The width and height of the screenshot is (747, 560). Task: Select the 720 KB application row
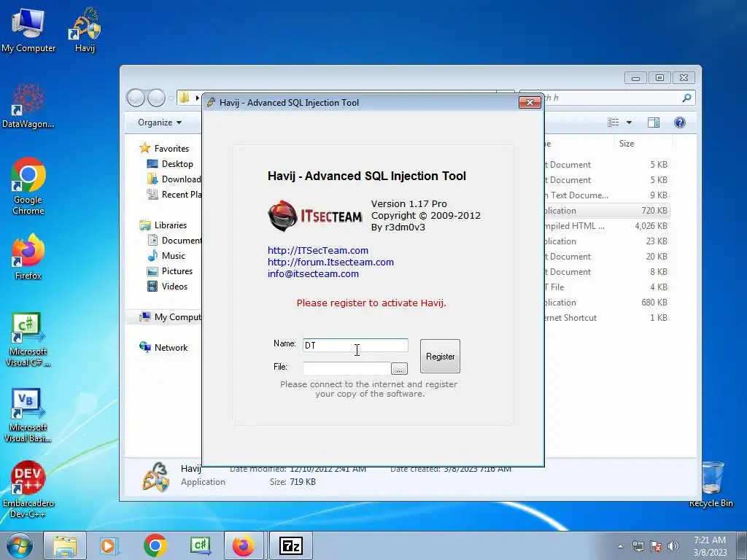pyautogui.click(x=607, y=211)
